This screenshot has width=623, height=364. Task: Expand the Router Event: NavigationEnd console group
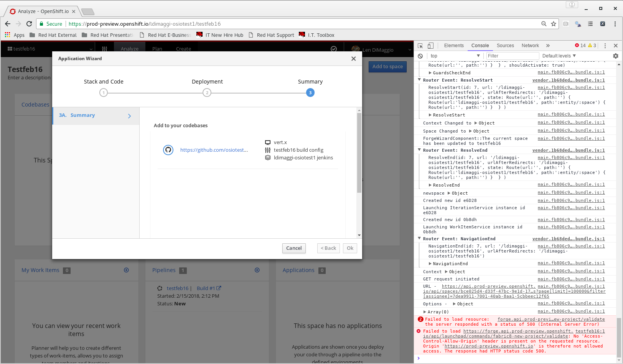coord(419,238)
